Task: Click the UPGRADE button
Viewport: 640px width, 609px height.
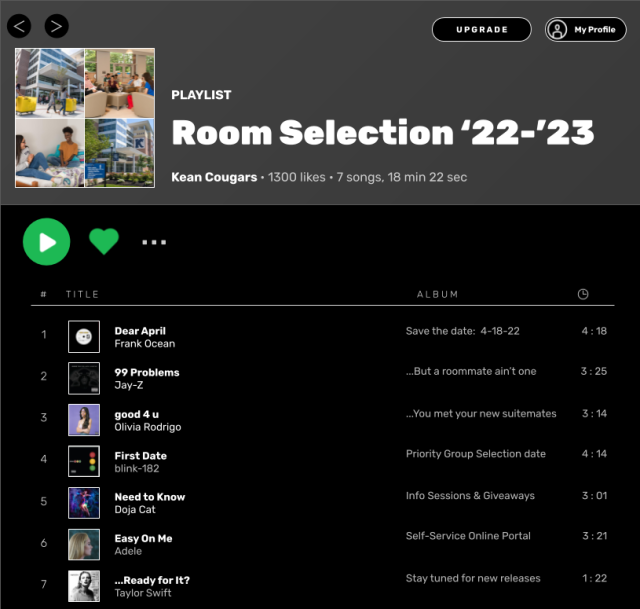Action: coord(482,29)
